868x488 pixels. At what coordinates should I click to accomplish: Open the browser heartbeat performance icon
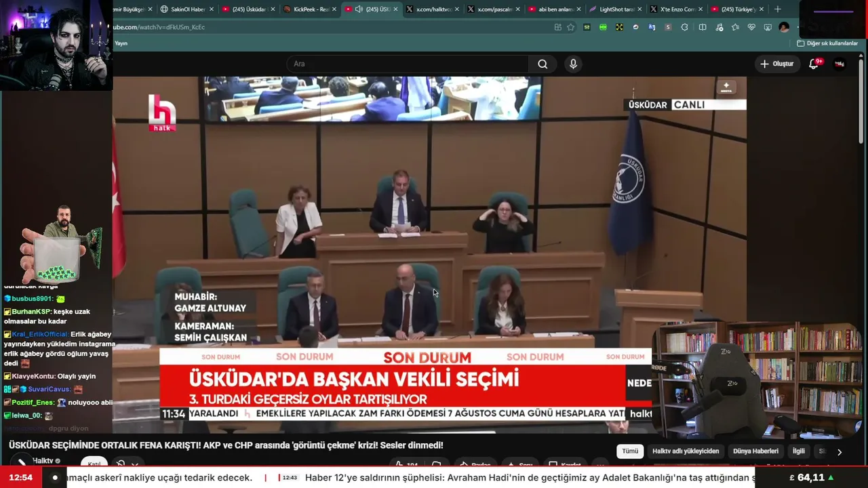pyautogui.click(x=751, y=27)
